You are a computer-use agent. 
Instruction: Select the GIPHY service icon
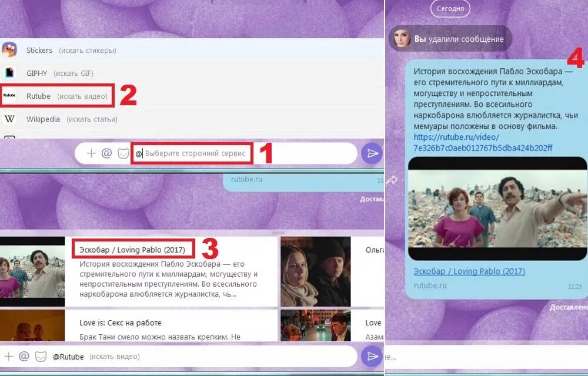9,73
